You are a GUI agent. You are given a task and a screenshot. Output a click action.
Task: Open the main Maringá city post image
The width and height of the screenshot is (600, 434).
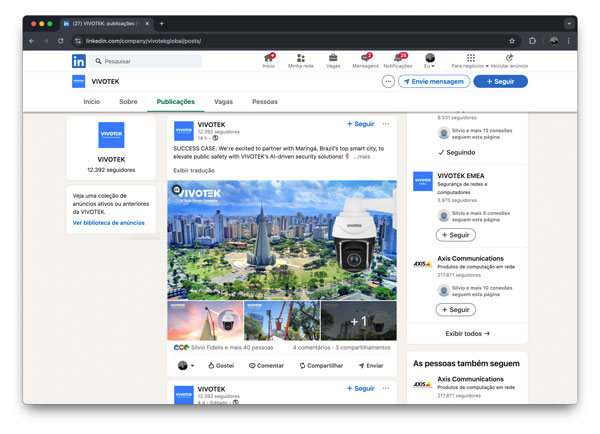pos(282,240)
